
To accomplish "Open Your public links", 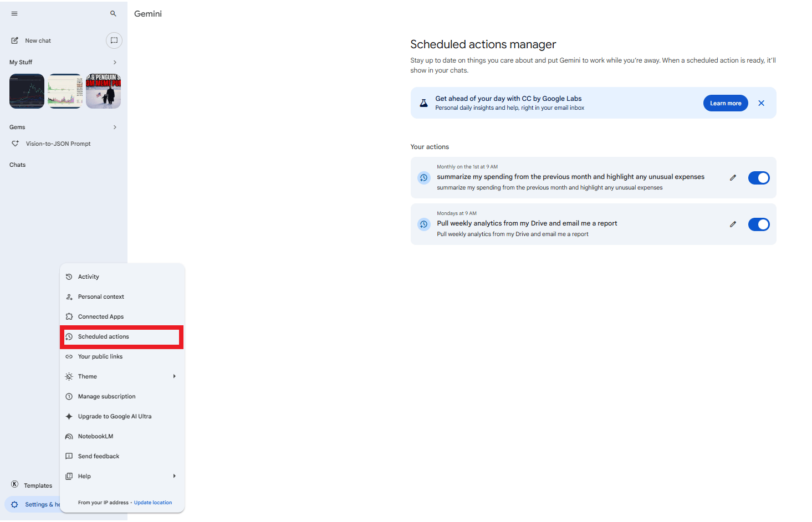I will (x=122, y=356).
